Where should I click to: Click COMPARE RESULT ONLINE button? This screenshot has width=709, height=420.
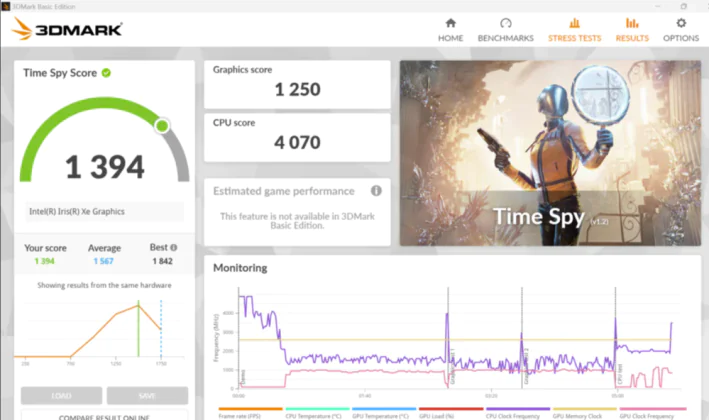coord(104,416)
